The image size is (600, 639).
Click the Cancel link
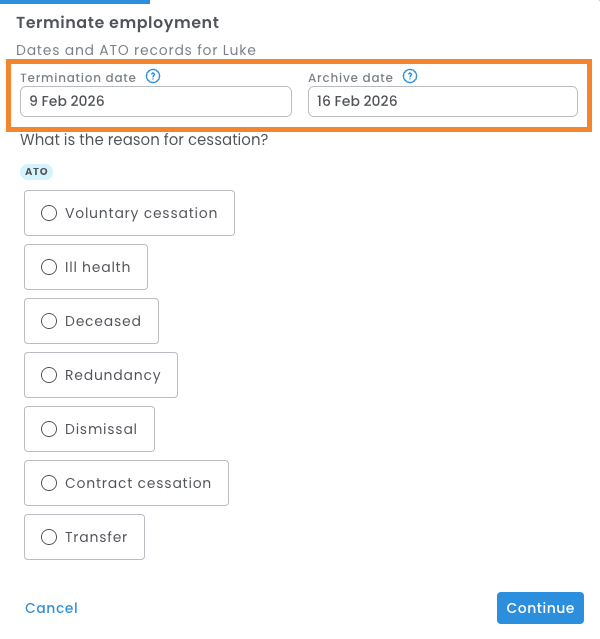[x=51, y=608]
